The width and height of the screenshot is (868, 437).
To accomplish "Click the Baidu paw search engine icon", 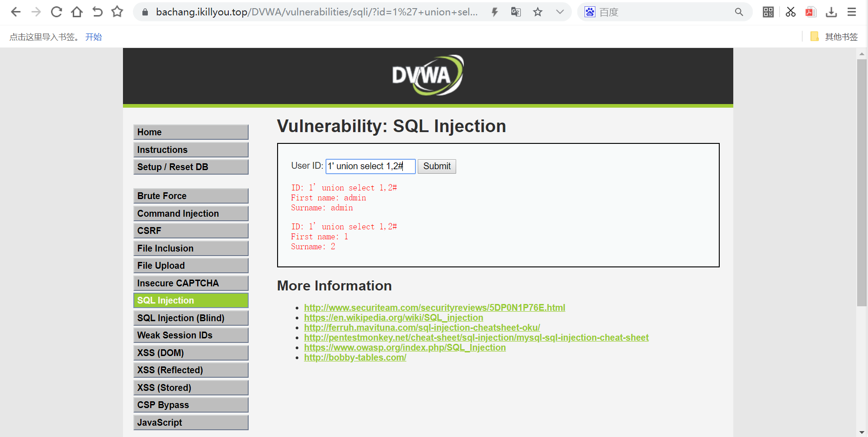I will coord(590,12).
